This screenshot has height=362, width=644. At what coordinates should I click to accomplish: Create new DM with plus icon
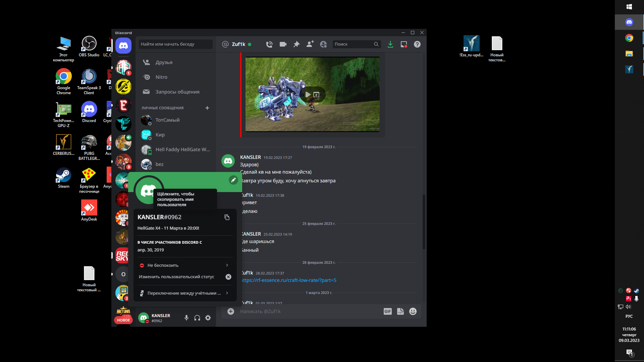(x=207, y=108)
